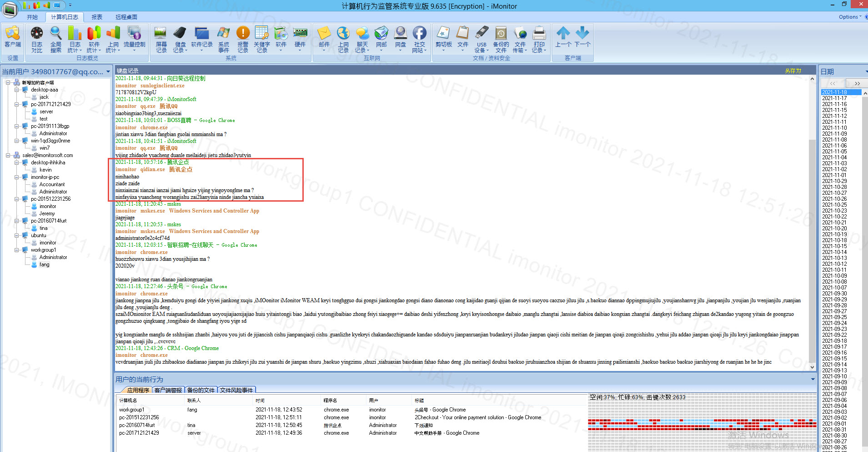Image resolution: width=868 pixels, height=452 pixels.
Task: Collapse the workgroup1 tree node
Action: pyautogui.click(x=17, y=250)
